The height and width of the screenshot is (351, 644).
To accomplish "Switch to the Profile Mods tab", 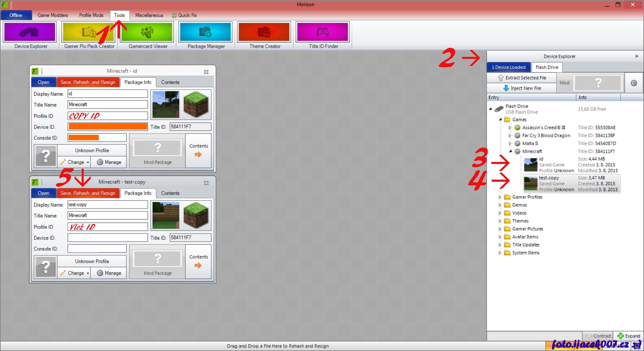I will (x=91, y=15).
